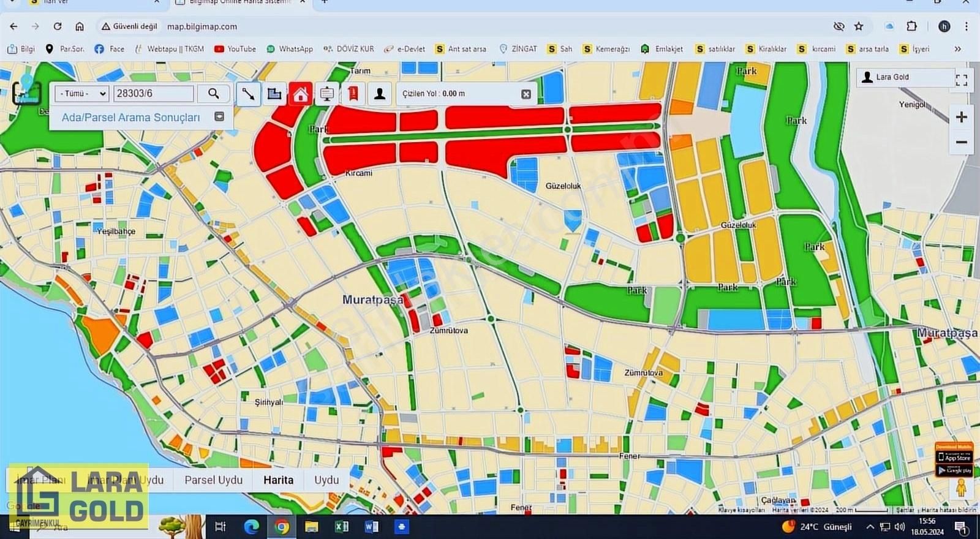The height and width of the screenshot is (539, 980).
Task: Select the line distance measuring tool
Action: (248, 94)
